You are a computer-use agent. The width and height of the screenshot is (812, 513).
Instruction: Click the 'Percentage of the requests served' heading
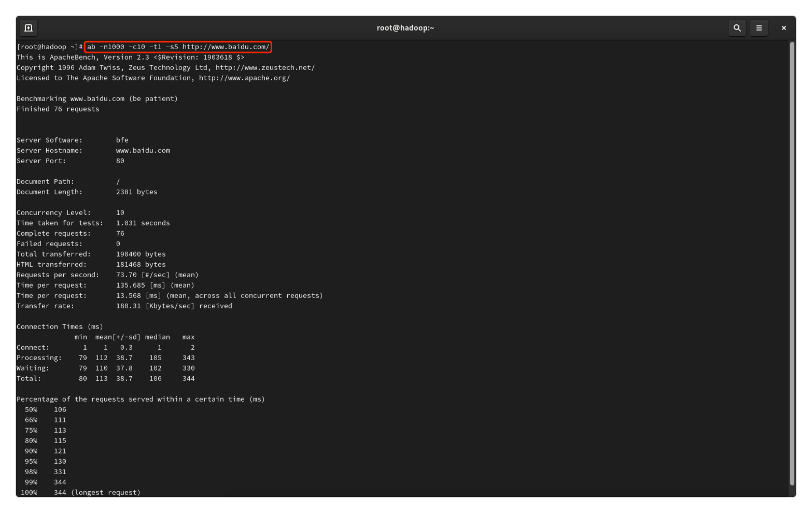(141, 400)
